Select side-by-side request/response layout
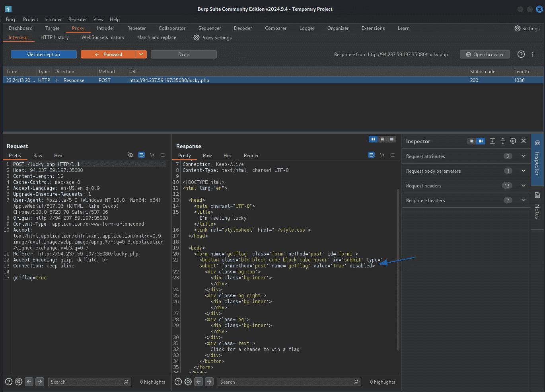The height and width of the screenshot is (392, 545). point(373,139)
